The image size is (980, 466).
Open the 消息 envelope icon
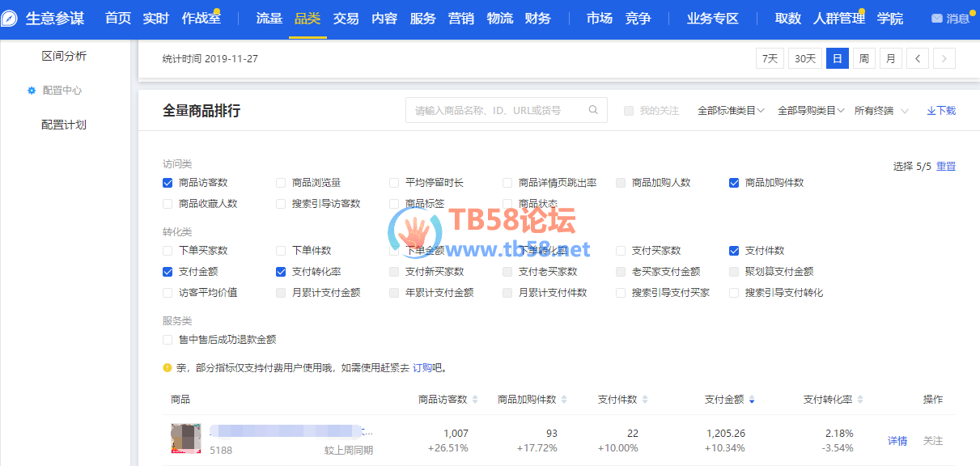coord(937,19)
